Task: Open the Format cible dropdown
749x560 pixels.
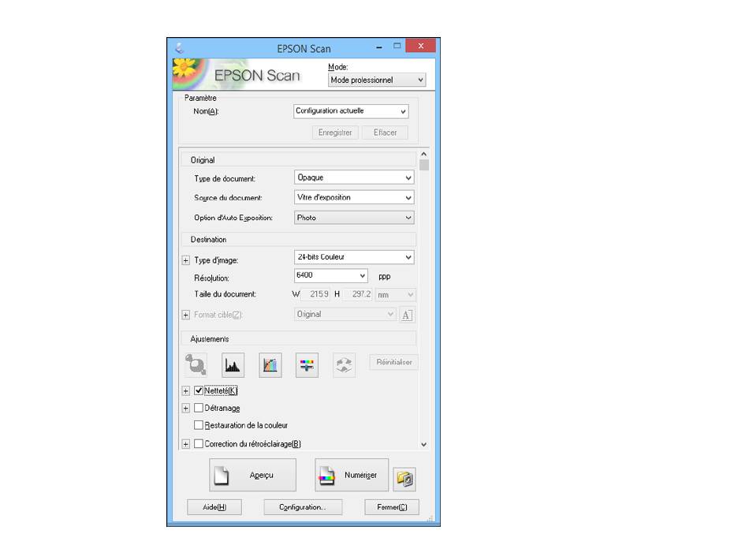Action: 345,315
